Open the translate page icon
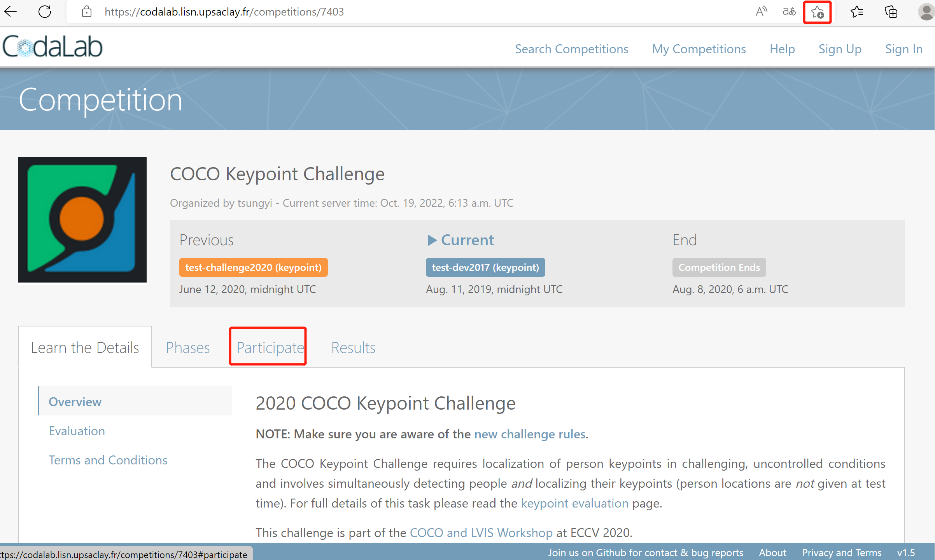The image size is (935, 560). pyautogui.click(x=789, y=12)
